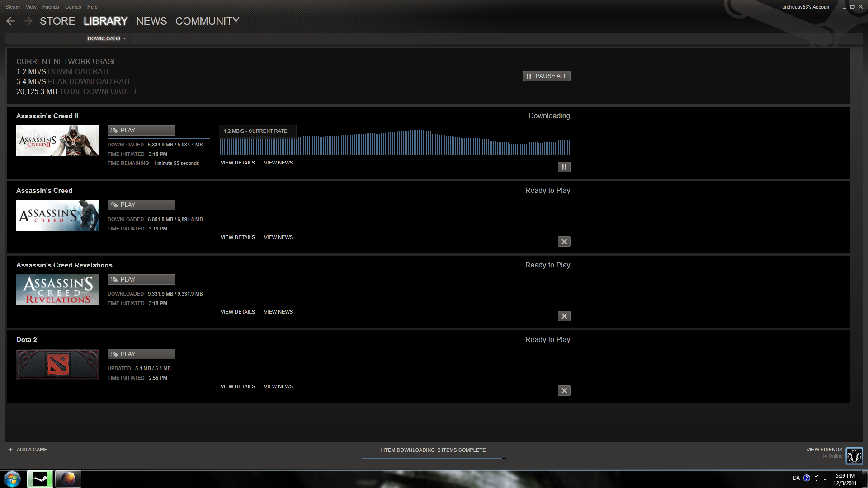The image size is (868, 488).
Task: Click Pause All downloads button
Action: [546, 76]
